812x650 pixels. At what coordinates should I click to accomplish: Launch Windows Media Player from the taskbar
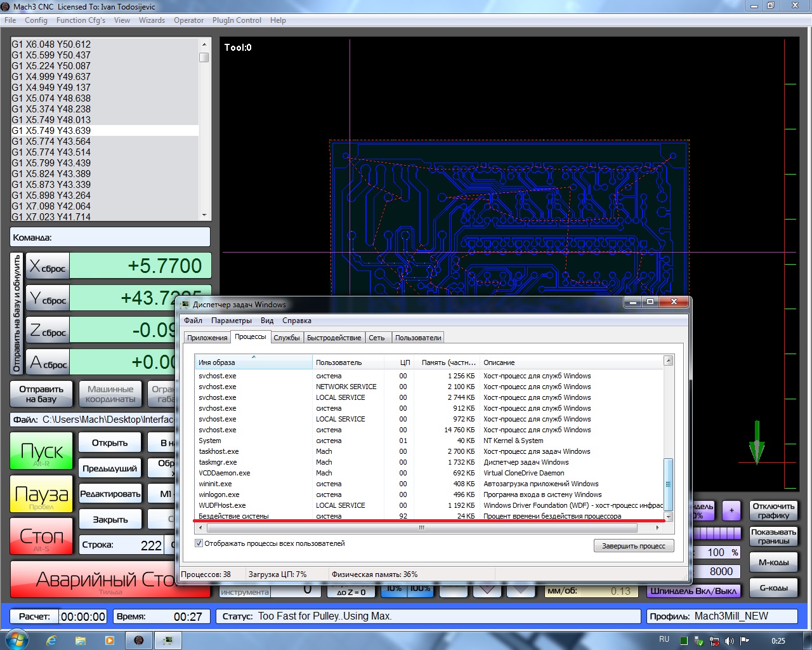point(110,640)
